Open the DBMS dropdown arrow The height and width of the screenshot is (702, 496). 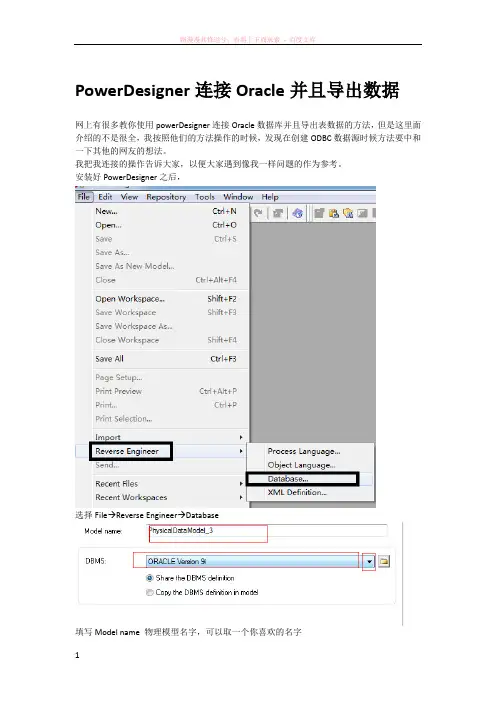[x=369, y=561]
